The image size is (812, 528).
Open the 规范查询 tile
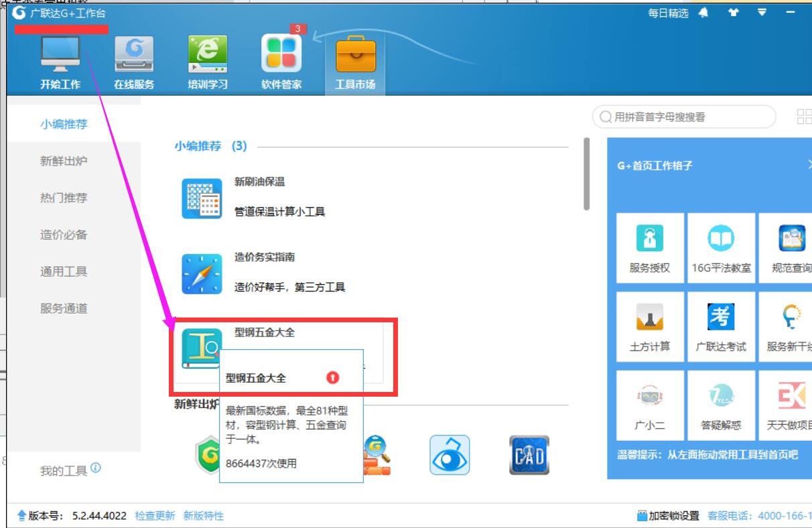[786, 248]
